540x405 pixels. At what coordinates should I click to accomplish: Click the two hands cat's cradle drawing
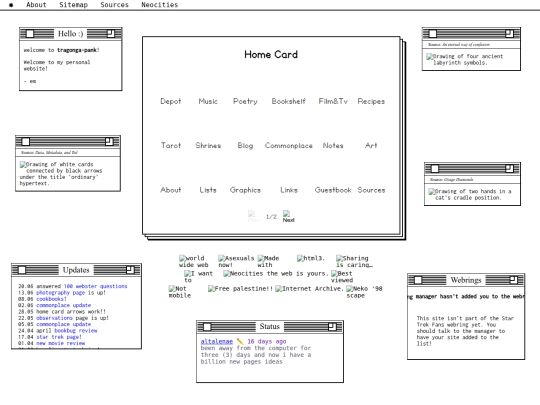pyautogui.click(x=470, y=195)
